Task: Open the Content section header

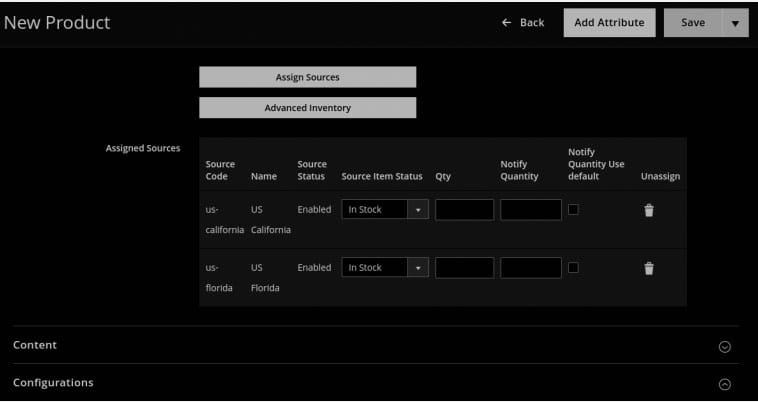Action: [35, 345]
